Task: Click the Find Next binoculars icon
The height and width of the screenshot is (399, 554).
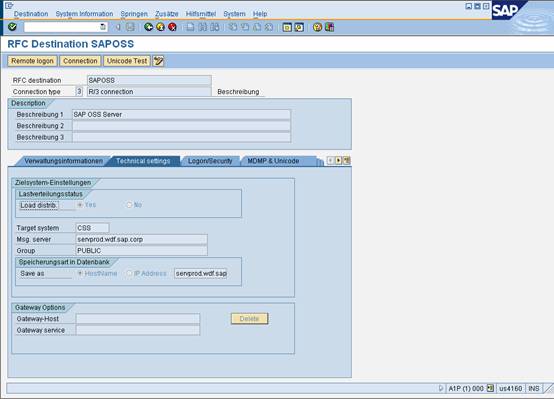Action: [214, 27]
